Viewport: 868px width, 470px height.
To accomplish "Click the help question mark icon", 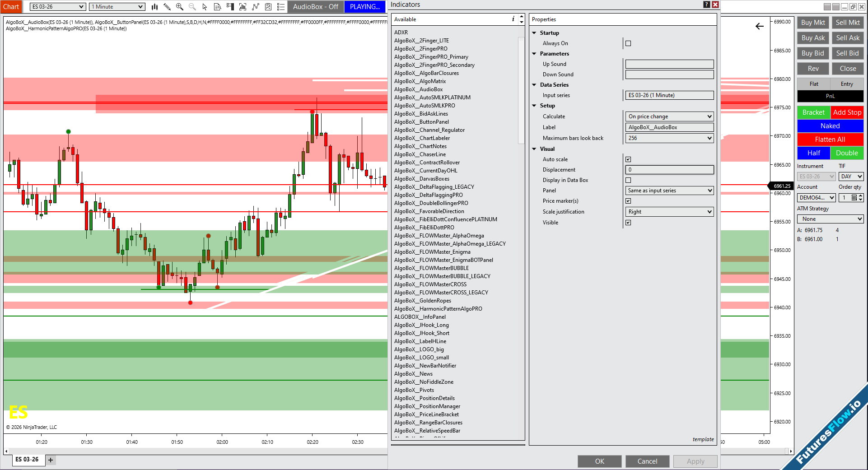I will [x=707, y=5].
